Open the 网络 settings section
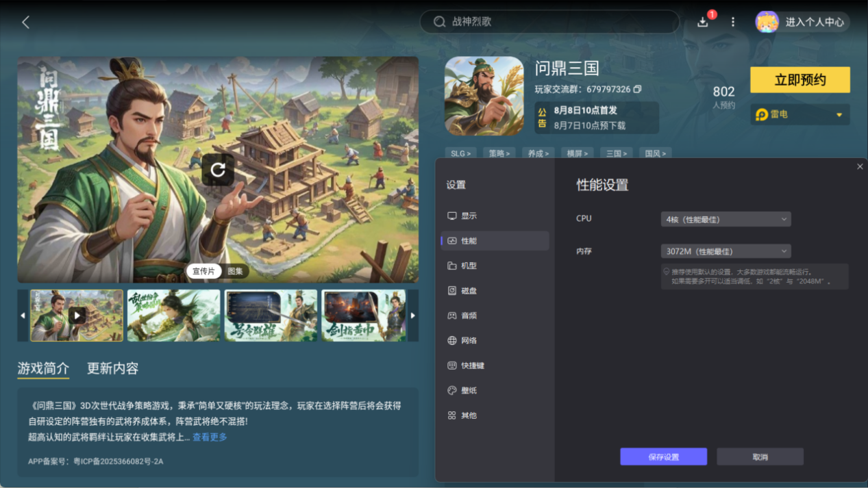The image size is (868, 488). click(495, 340)
